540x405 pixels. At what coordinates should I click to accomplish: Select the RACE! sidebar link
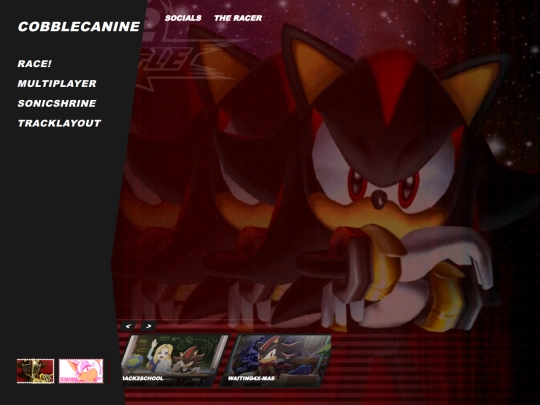pos(34,64)
